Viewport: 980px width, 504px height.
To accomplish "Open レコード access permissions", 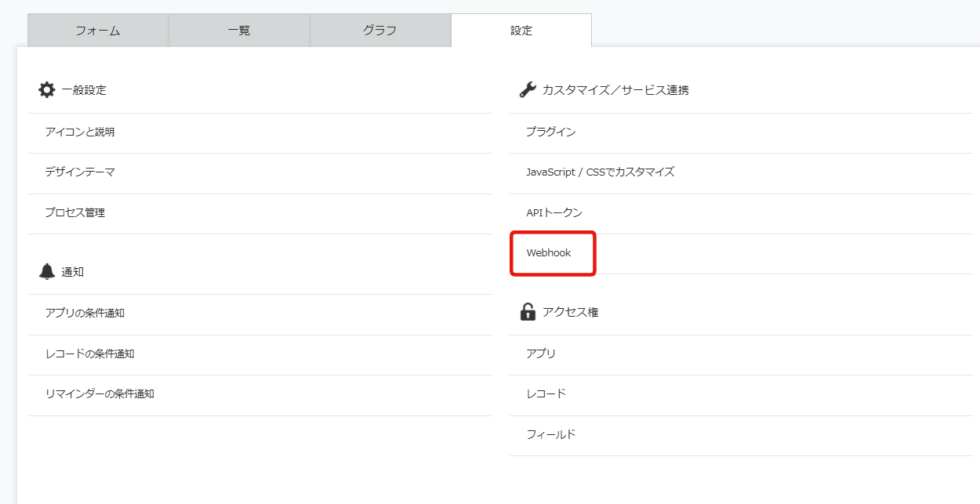I will [x=546, y=393].
